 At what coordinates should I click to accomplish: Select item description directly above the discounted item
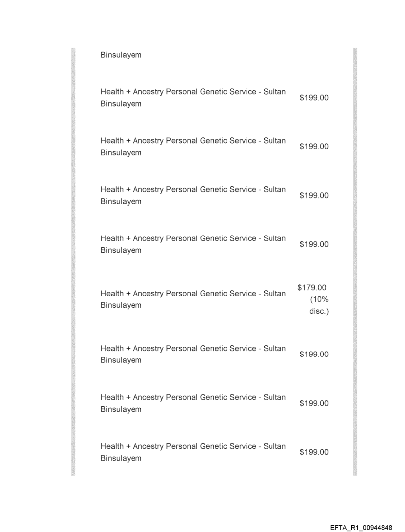click(x=193, y=244)
